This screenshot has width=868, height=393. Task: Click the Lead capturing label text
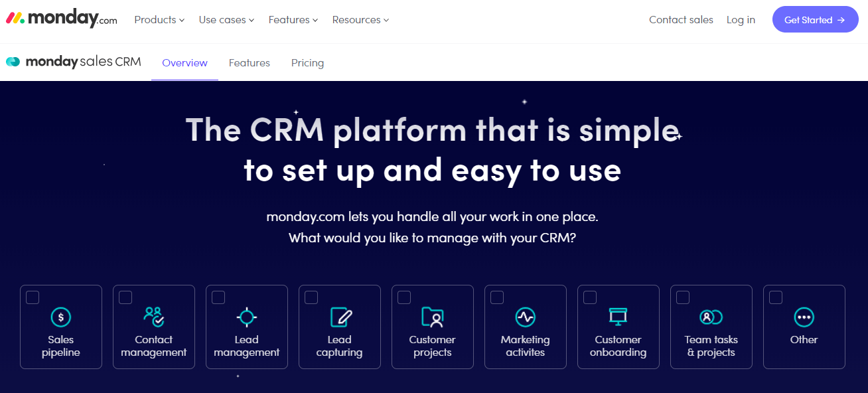click(340, 346)
